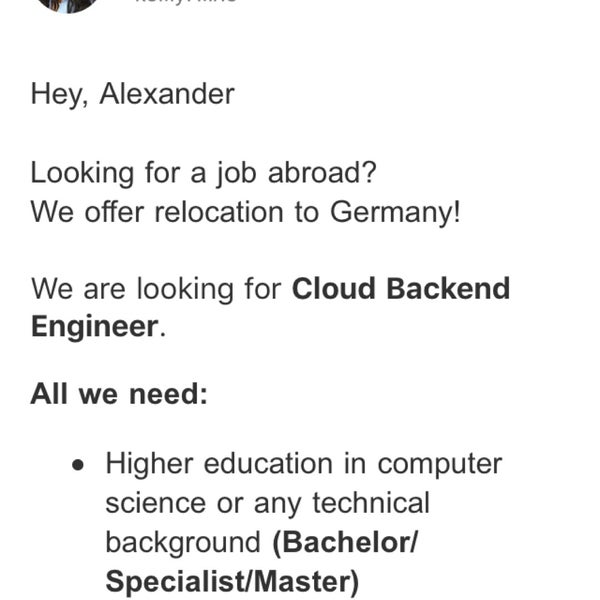This screenshot has height=600, width=600.
Task: Click the word 'computer' in the requirement
Action: (440, 466)
